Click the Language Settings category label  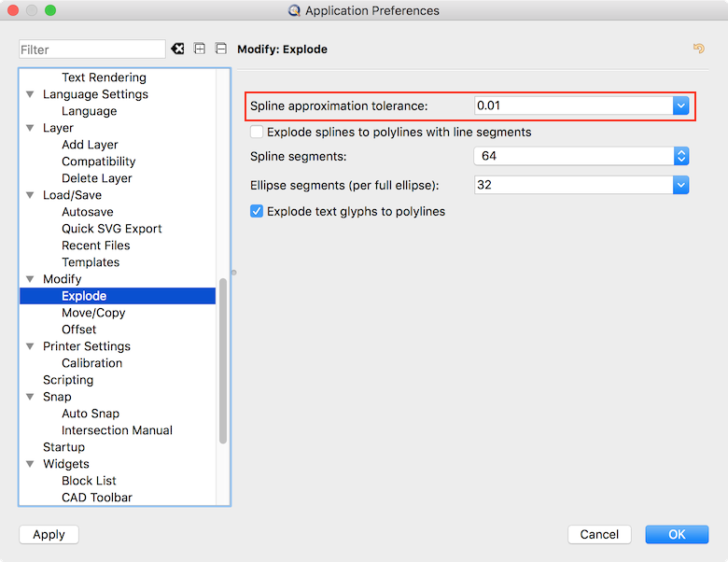[x=95, y=94]
